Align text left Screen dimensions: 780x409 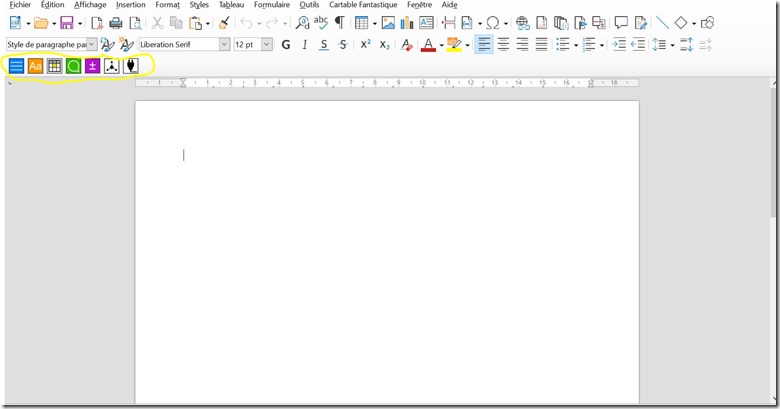(x=484, y=45)
